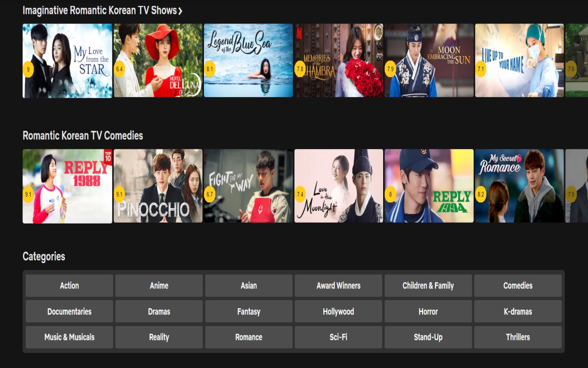
Task: Open Moon Embracing the Sun thumbnail
Action: [429, 61]
